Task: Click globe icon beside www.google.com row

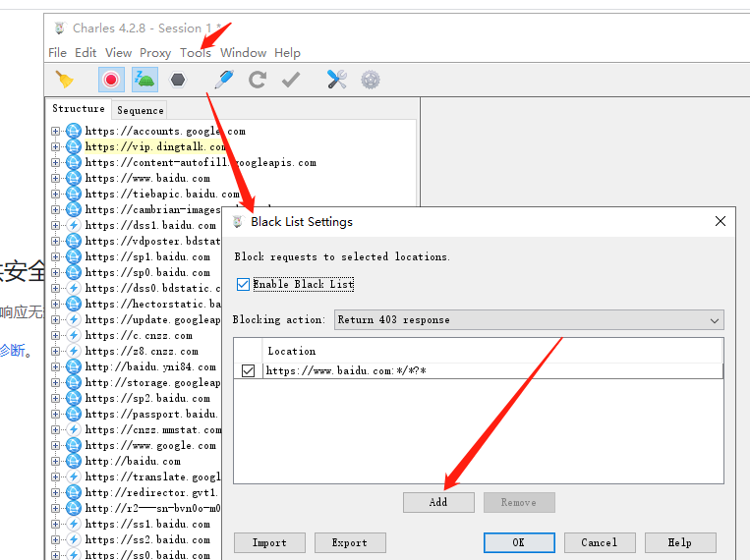Action: coord(73,445)
